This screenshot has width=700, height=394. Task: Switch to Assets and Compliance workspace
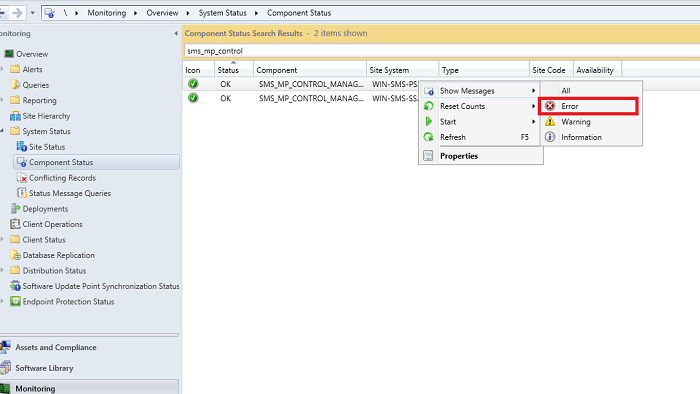point(56,347)
